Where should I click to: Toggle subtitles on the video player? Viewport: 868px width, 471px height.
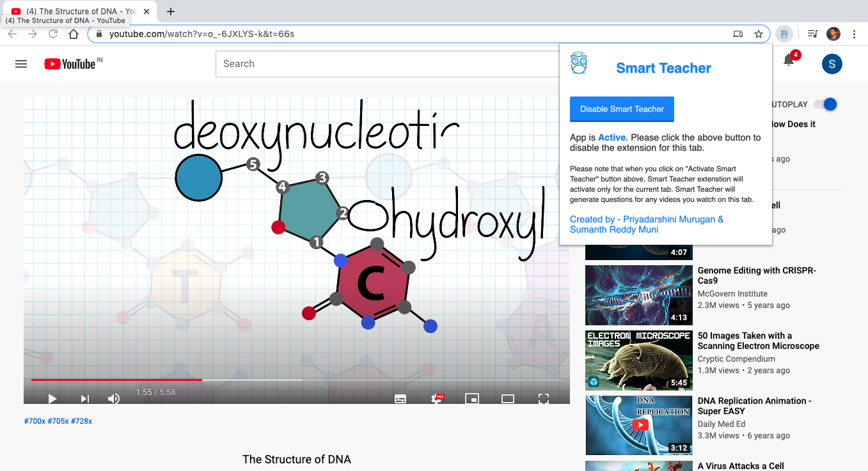coord(400,399)
